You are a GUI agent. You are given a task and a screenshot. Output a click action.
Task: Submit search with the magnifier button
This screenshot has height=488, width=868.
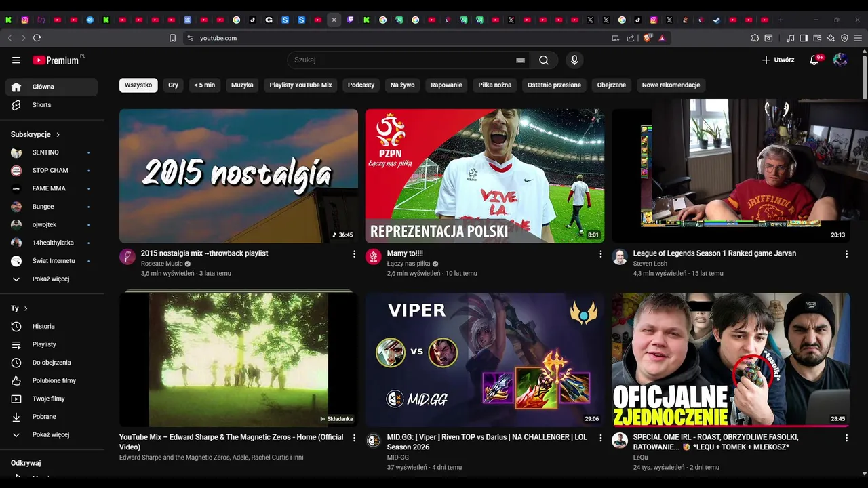point(544,60)
